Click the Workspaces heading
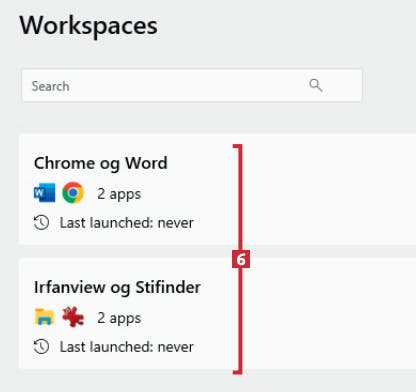The width and height of the screenshot is (416, 392). (88, 27)
